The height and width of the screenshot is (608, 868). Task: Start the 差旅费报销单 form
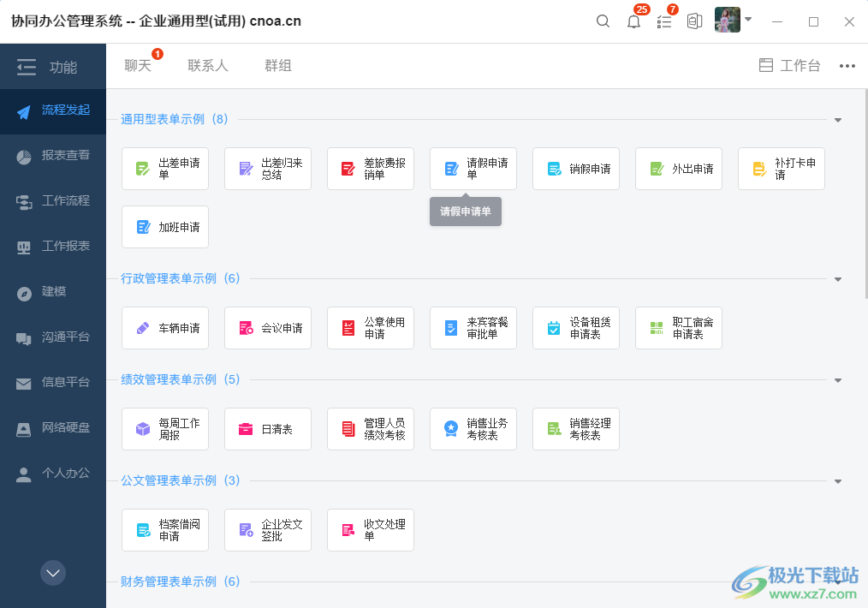[x=371, y=169]
